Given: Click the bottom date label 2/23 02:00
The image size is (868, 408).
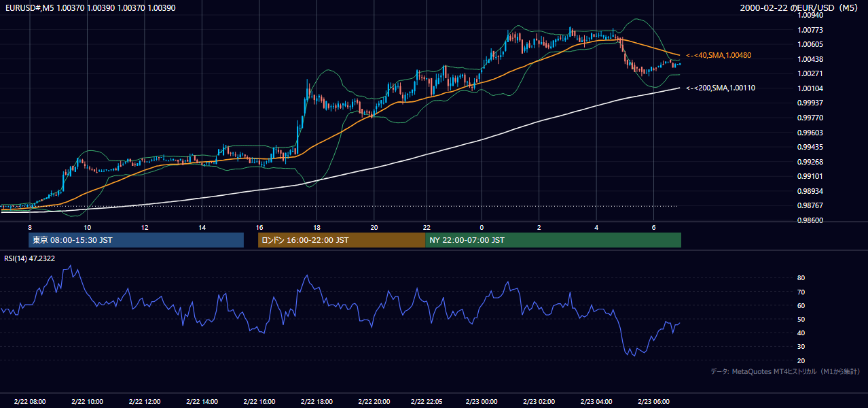Looking at the screenshot, I should [539, 402].
